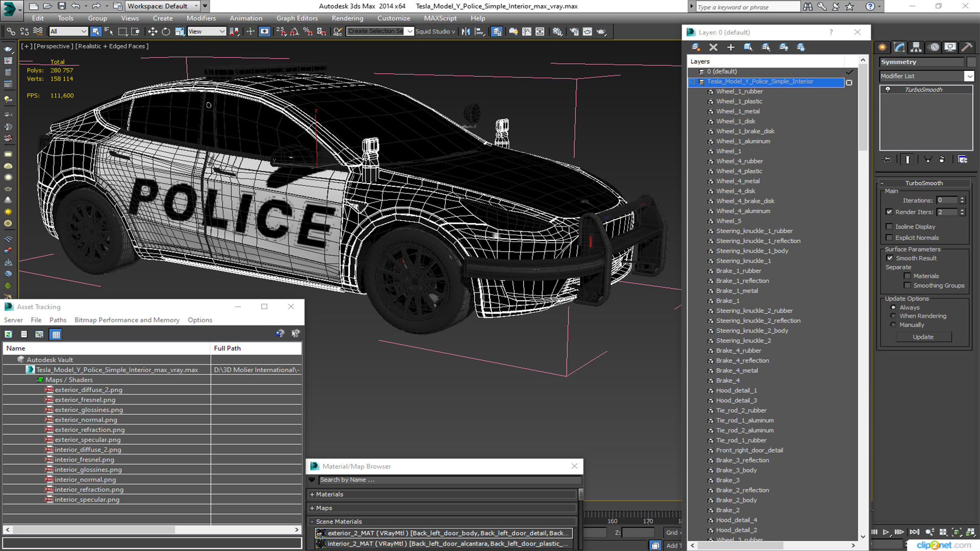Viewport: 980px width, 551px height.
Task: Open the Modifier List dropdown
Action: click(x=969, y=76)
